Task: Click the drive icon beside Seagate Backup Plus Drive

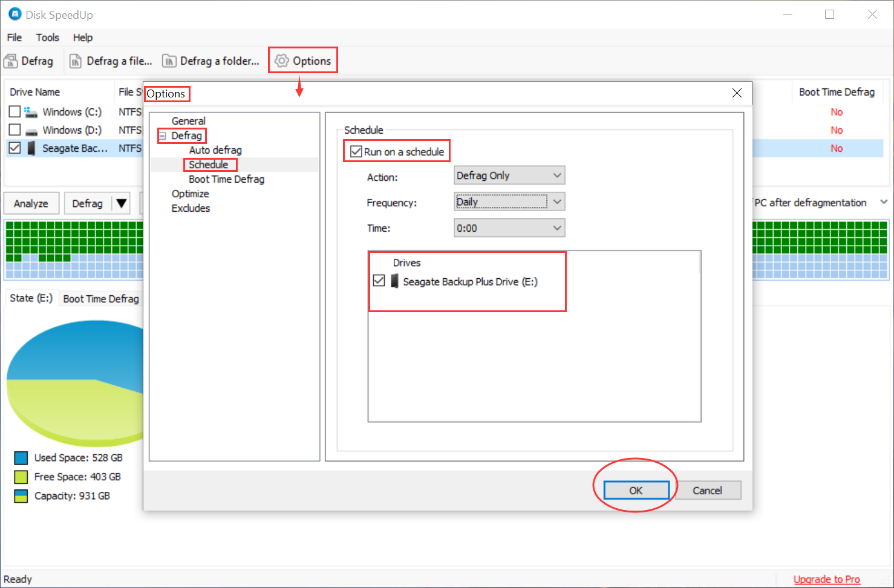Action: pyautogui.click(x=394, y=281)
